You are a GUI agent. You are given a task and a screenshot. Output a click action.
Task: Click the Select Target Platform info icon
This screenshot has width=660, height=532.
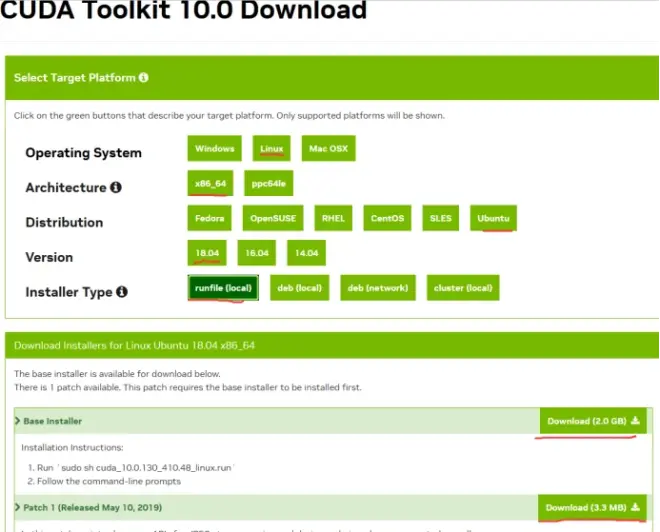click(144, 77)
